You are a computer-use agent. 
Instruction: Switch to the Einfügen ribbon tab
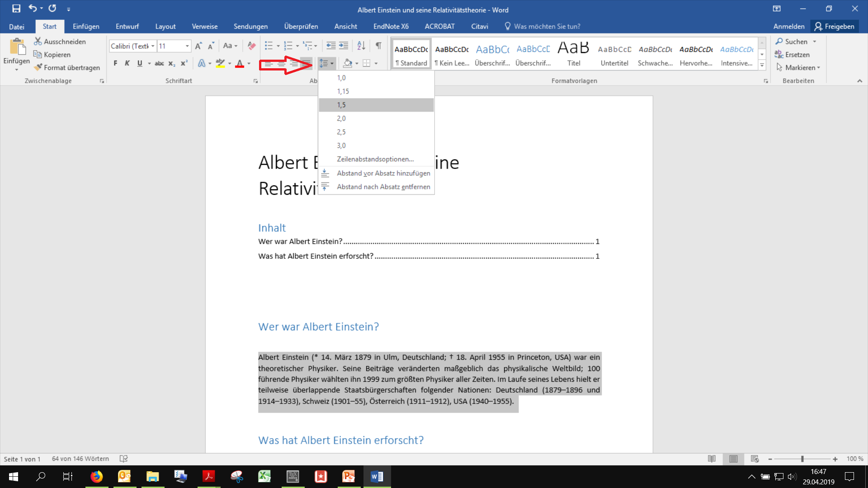pyautogui.click(x=85, y=26)
